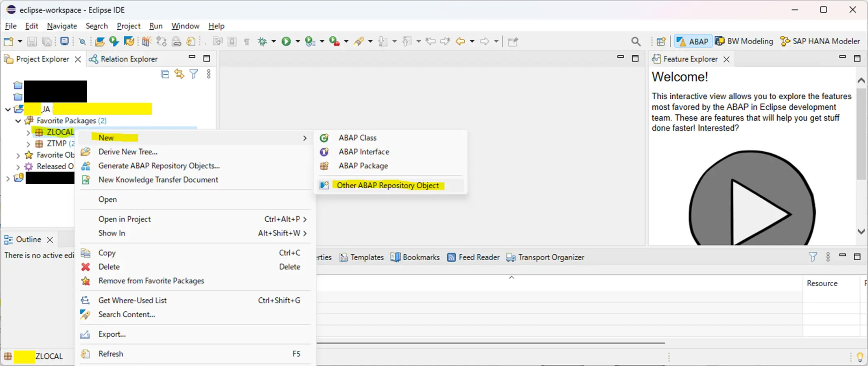Minimize the Feature Explorer panel
The image size is (868, 366).
click(x=842, y=57)
